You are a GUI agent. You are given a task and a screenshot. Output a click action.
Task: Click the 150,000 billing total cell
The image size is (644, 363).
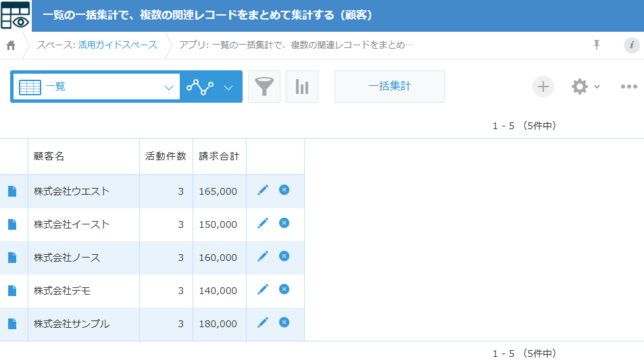pos(220,224)
